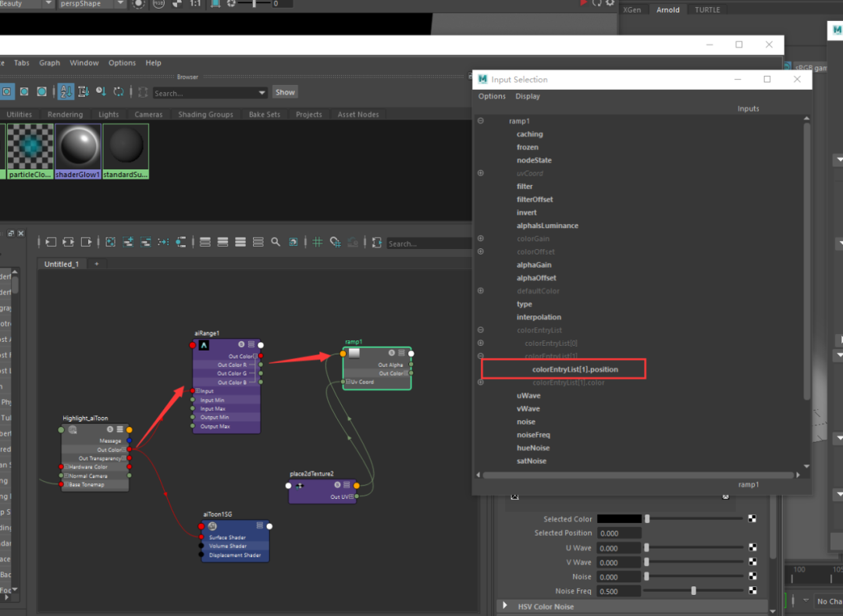The width and height of the screenshot is (843, 616).
Task: Add a new graph tab with the plus button
Action: point(97,264)
